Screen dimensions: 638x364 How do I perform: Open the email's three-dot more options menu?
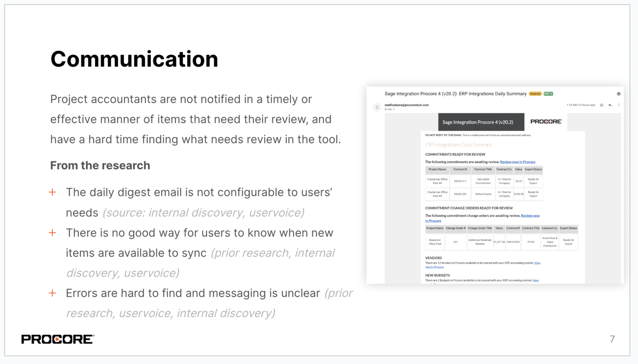point(619,105)
